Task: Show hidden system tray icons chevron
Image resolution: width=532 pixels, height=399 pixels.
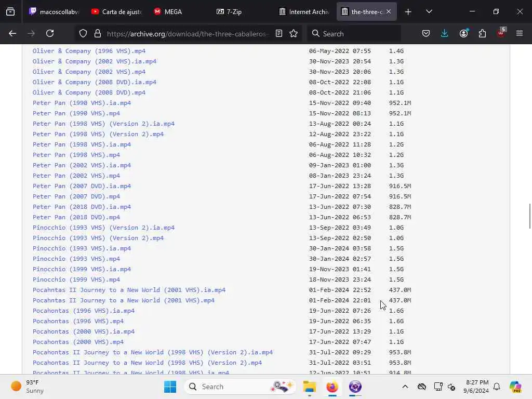Action: coord(405,387)
